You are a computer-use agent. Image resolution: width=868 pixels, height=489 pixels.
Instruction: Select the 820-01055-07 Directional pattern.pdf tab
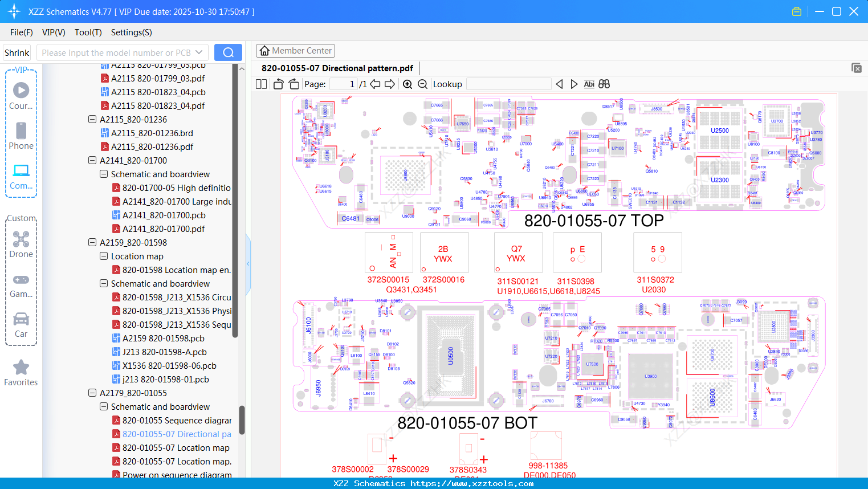(x=337, y=68)
